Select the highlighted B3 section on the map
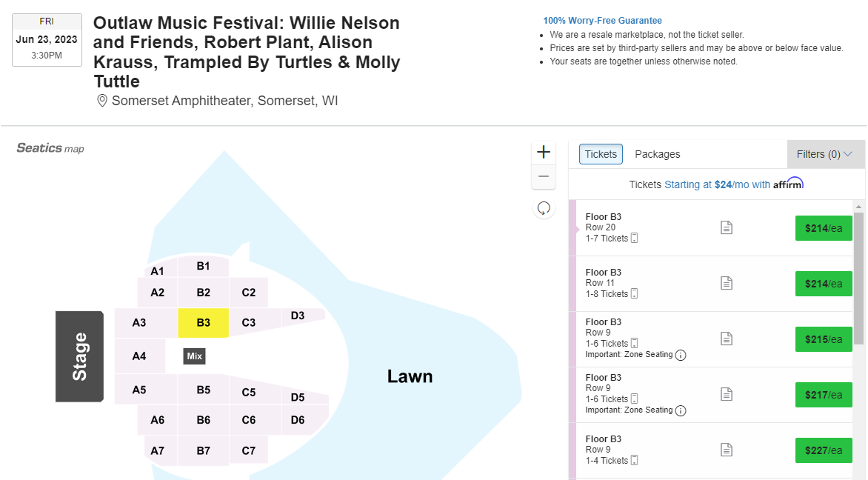Viewport: 868px width, 480px height. point(203,323)
